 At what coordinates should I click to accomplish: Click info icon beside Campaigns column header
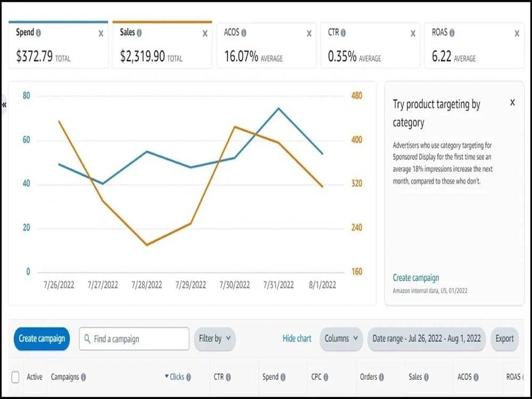pos(84,377)
